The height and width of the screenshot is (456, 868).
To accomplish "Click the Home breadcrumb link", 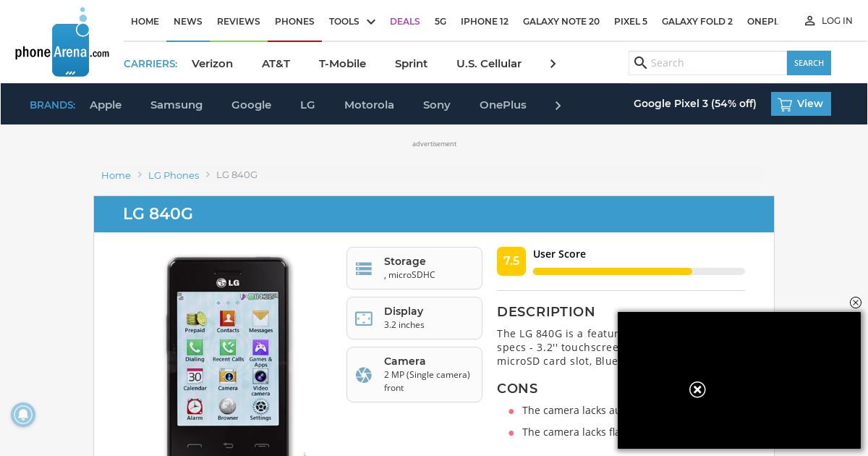I will pos(116,175).
